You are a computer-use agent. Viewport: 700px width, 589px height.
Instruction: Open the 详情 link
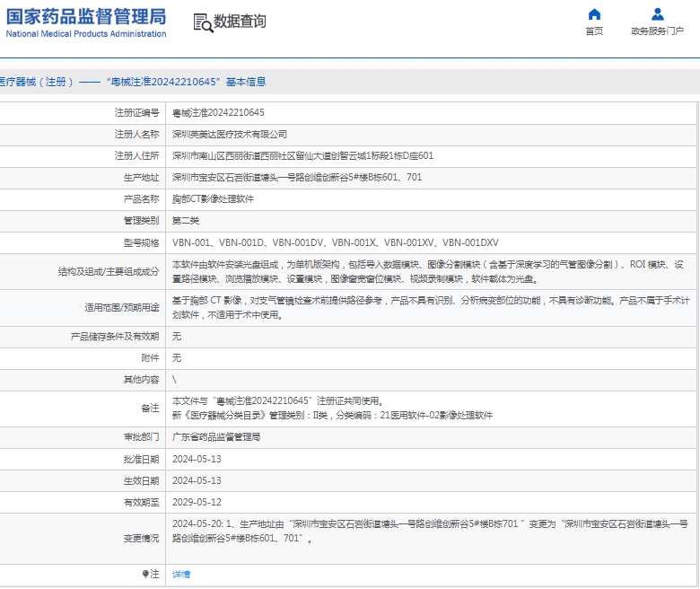(x=181, y=575)
